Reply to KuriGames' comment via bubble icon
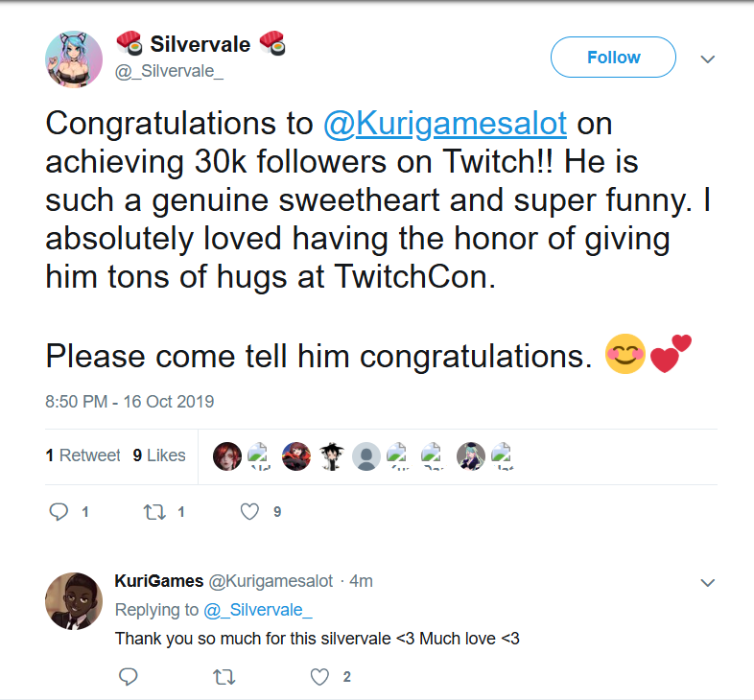Viewport: 754px width, 700px height. click(x=128, y=677)
